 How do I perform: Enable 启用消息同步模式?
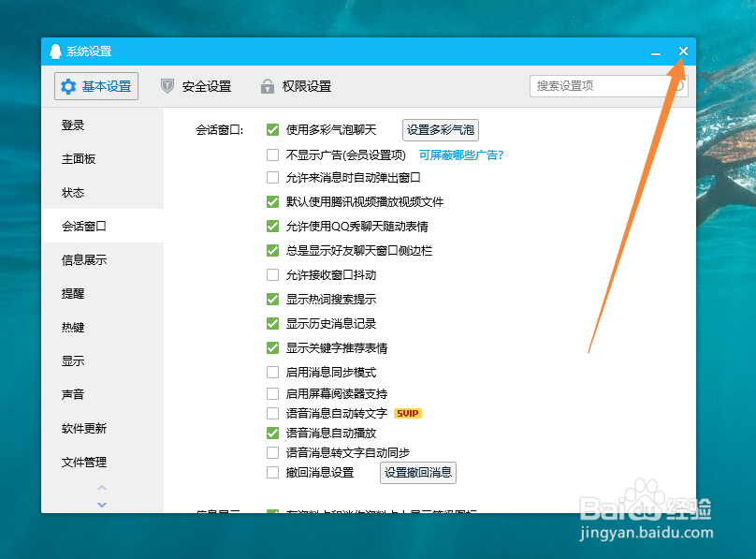(x=272, y=372)
